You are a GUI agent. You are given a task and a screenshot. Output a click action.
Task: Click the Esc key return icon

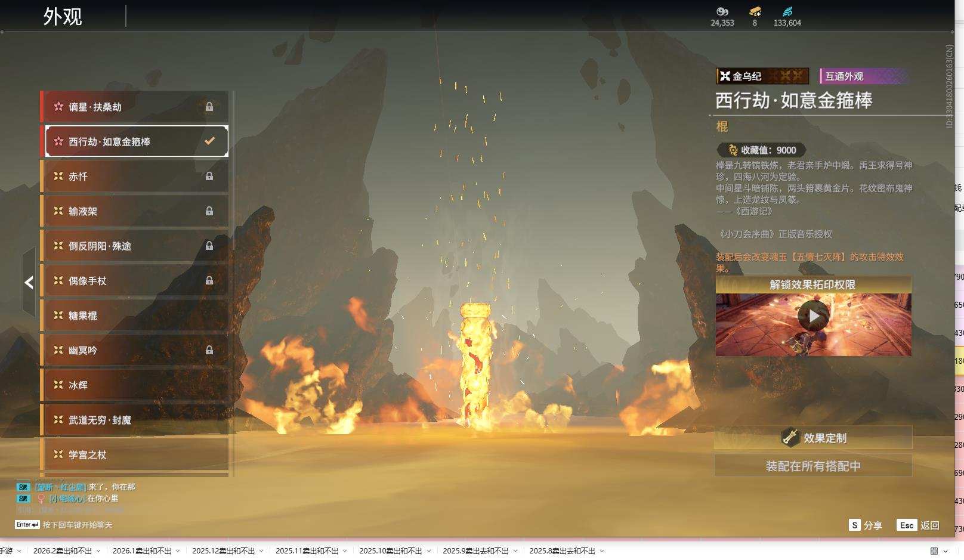click(x=906, y=525)
